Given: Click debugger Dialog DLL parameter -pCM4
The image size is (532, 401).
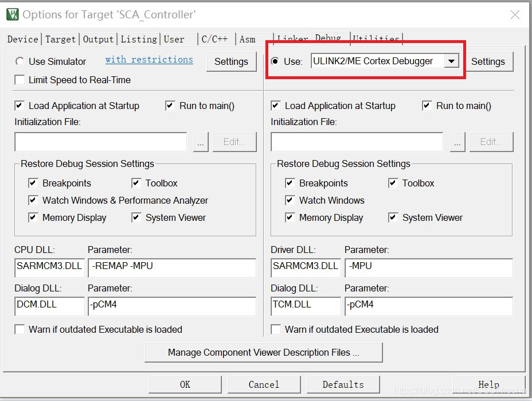Looking at the screenshot, I should 429,306.
